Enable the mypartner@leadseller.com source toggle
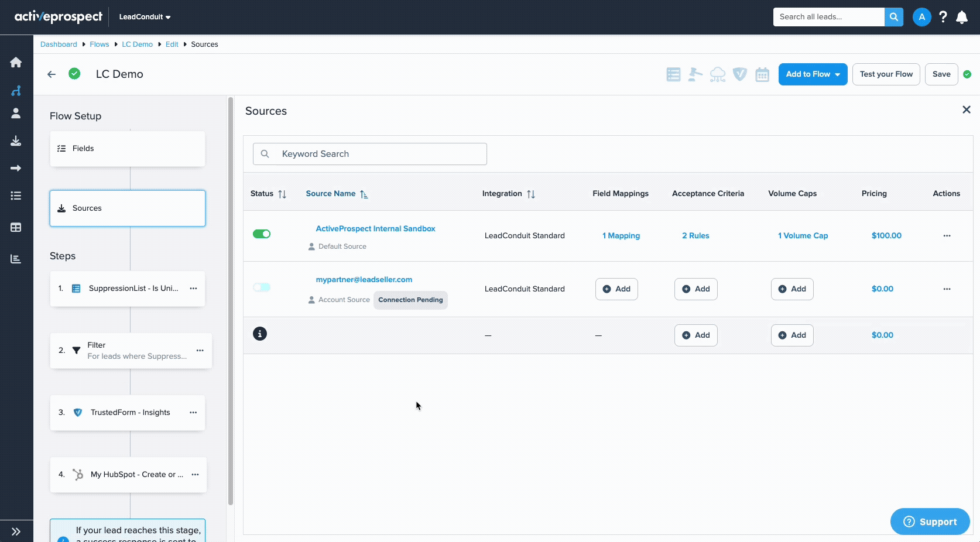980x542 pixels. [262, 287]
